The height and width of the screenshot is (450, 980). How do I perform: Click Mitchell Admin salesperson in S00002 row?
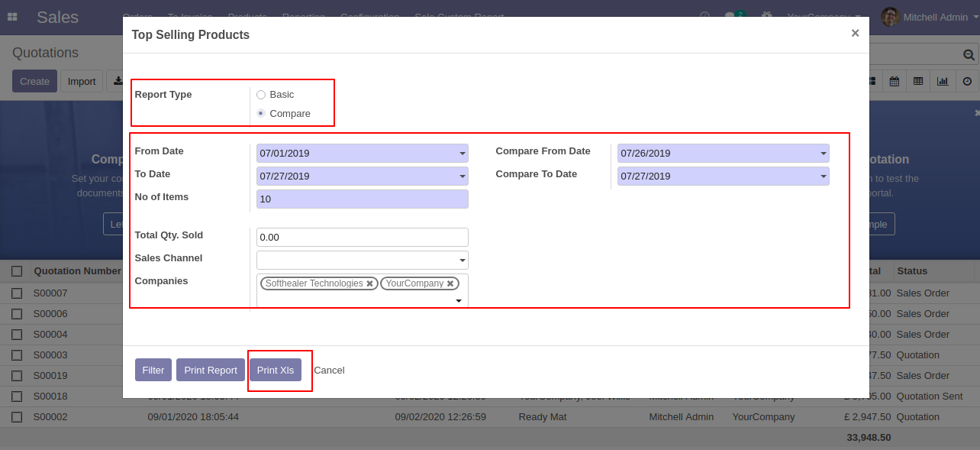coord(682,417)
